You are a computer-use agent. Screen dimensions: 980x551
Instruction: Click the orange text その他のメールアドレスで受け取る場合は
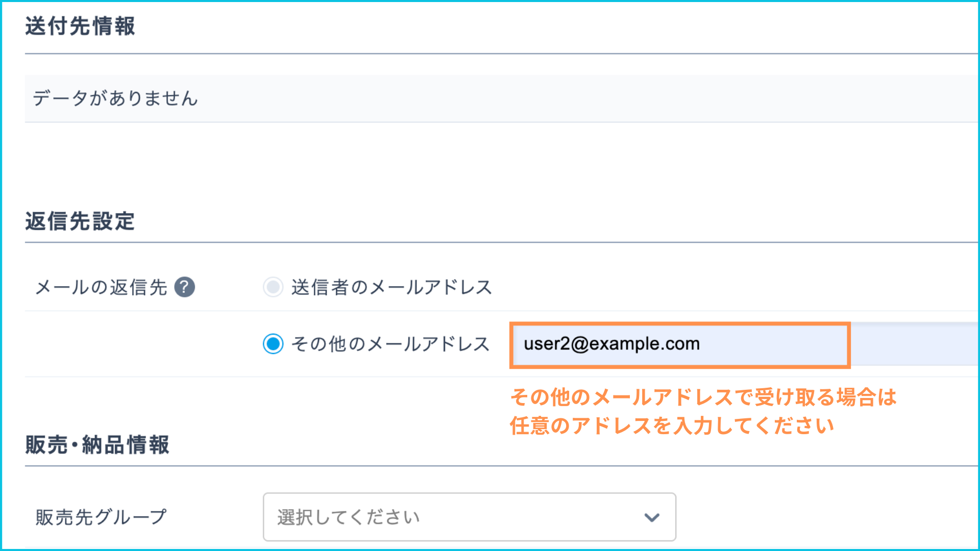pyautogui.click(x=703, y=397)
